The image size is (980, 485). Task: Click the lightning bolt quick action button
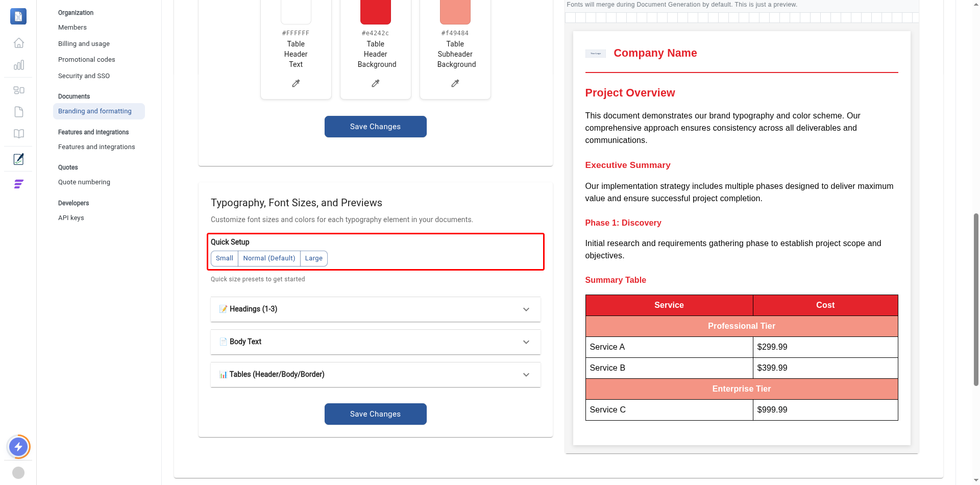click(18, 447)
